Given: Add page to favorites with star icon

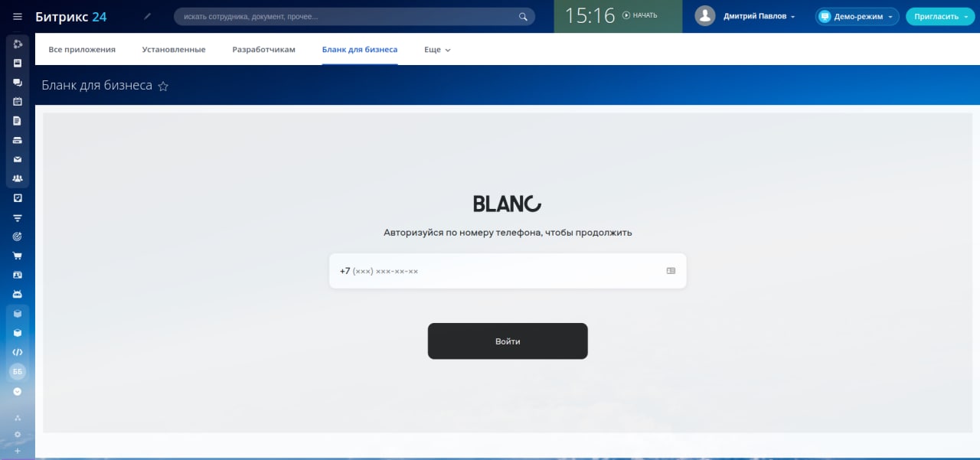Looking at the screenshot, I should tap(163, 86).
